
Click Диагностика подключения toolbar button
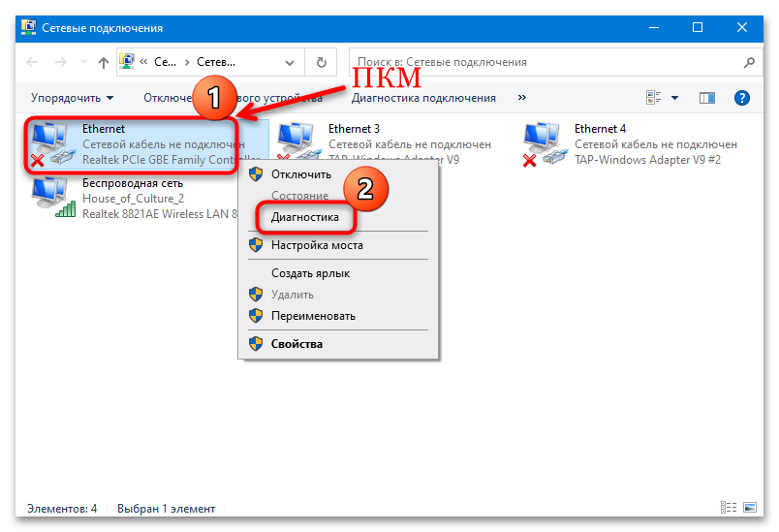click(x=423, y=98)
